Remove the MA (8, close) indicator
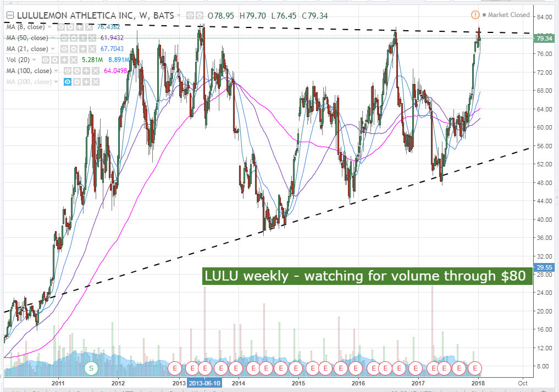559x392 pixels. coord(89,27)
